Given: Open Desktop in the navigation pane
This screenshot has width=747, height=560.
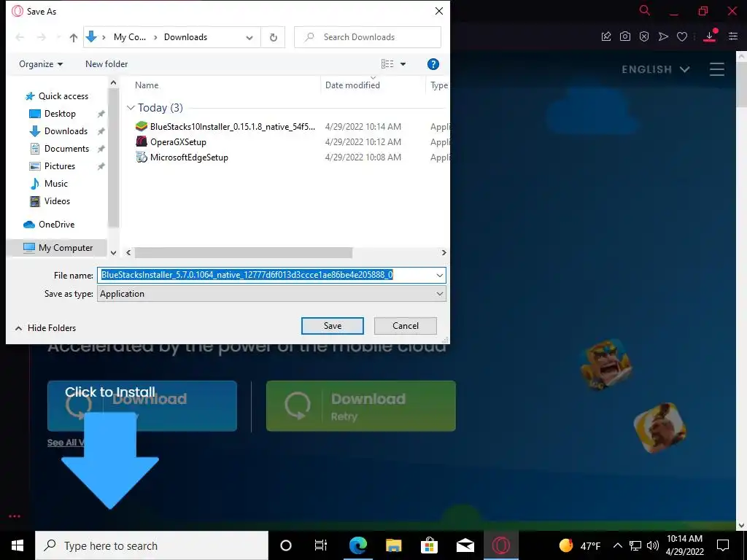Looking at the screenshot, I should 60,114.
